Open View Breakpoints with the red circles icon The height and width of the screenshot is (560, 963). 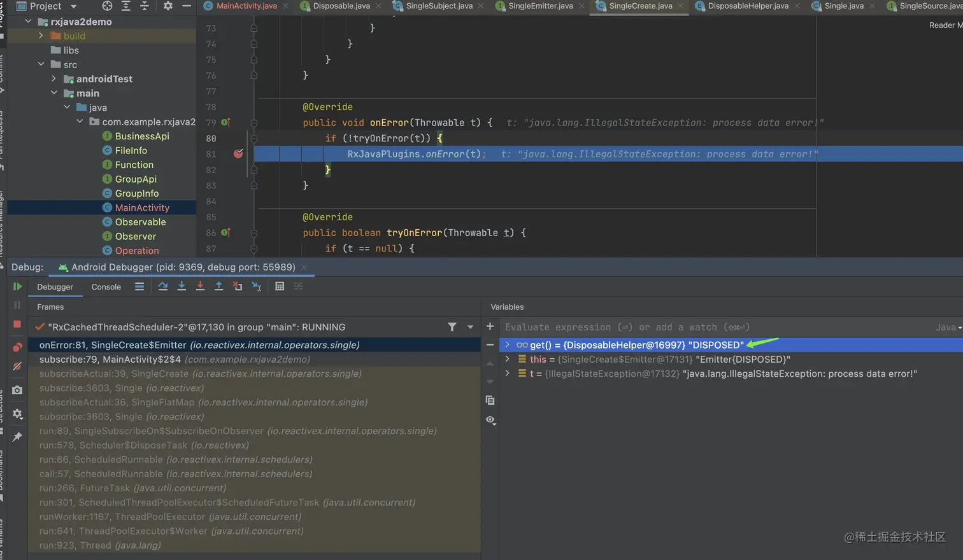17,347
